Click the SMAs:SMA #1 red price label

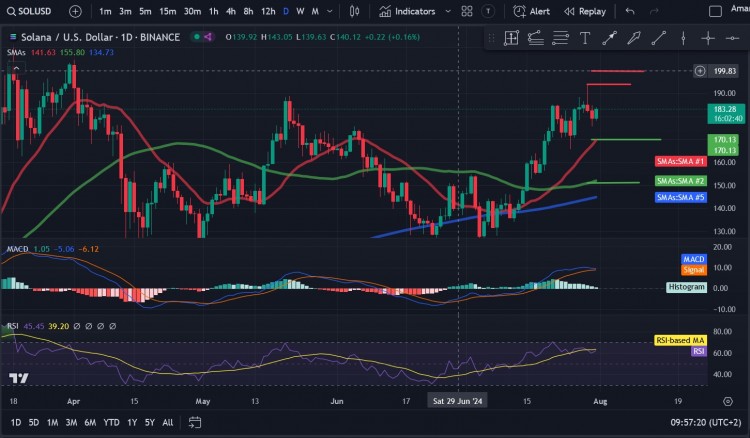[681, 161]
